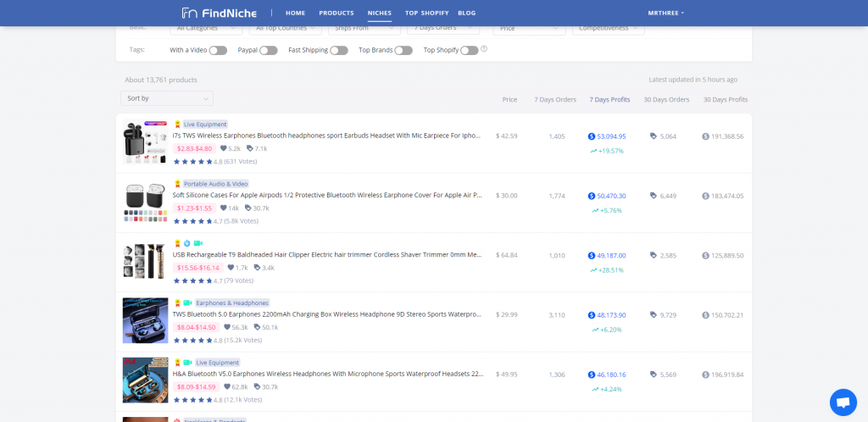The height and width of the screenshot is (422, 868).
Task: Select the NICHES nav item
Action: pos(380,13)
